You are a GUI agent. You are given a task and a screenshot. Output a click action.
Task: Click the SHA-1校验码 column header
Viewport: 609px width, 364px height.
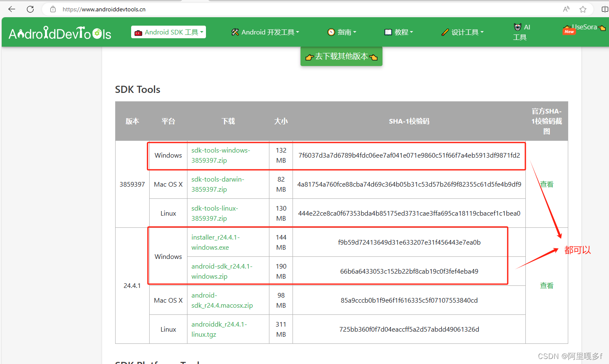(409, 121)
